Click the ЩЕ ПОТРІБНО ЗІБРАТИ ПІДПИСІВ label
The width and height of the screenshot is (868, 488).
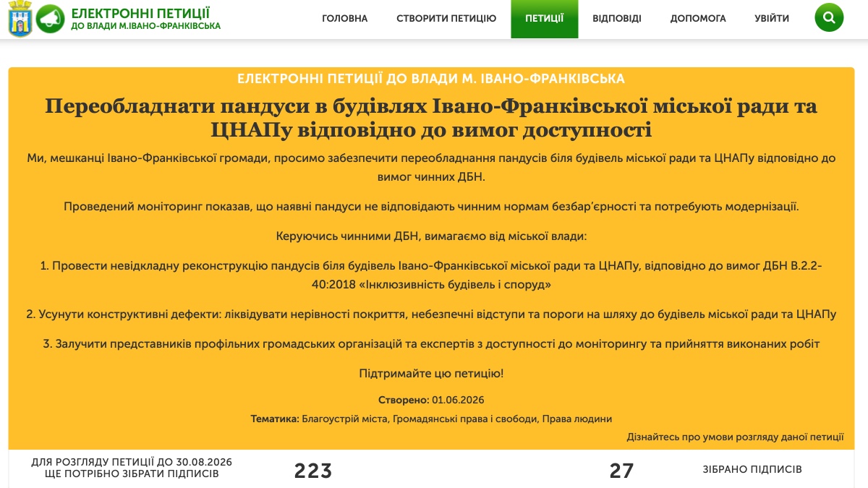[x=132, y=474]
